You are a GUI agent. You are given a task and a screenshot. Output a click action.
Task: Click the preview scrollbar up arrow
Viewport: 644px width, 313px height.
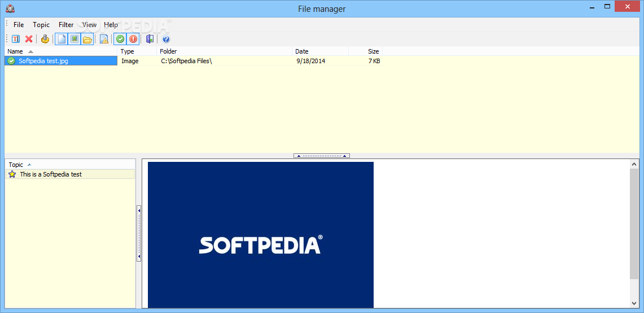point(634,164)
